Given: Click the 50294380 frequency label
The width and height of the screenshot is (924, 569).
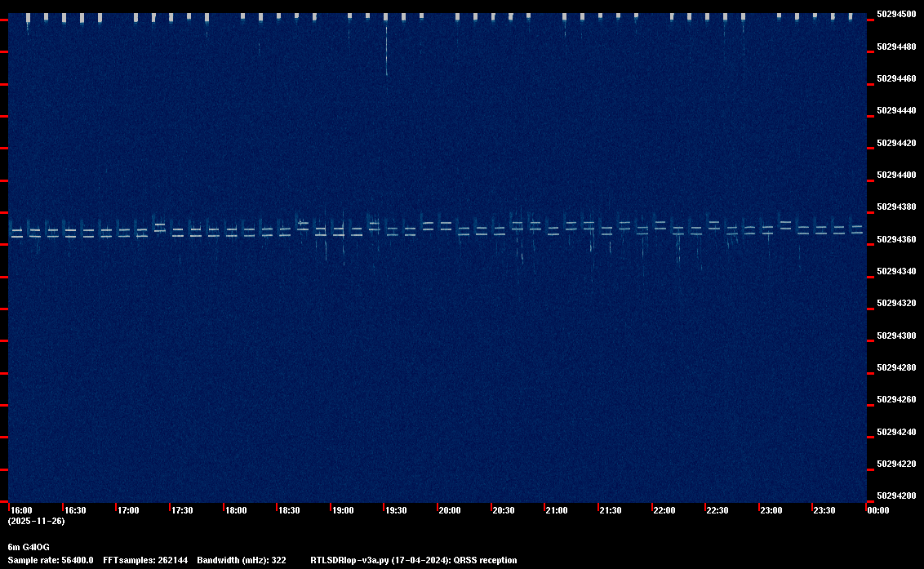Looking at the screenshot, I should pyautogui.click(x=896, y=207).
